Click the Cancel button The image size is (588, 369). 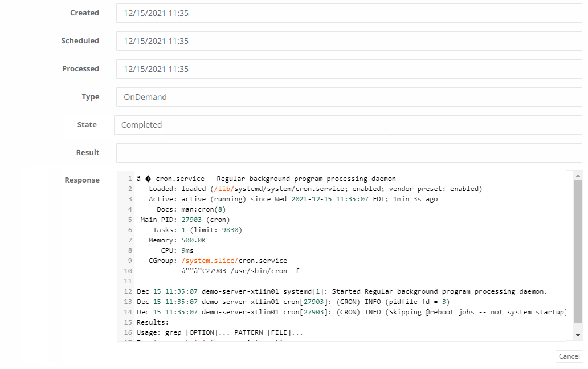(569, 356)
